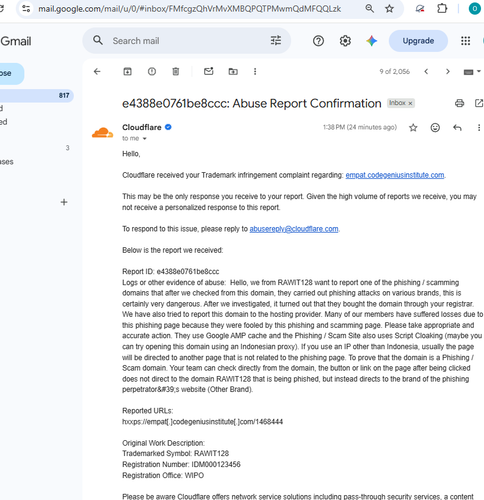Open the Chrome profile avatar
Viewport: 484px width, 500px height.
(474, 9)
